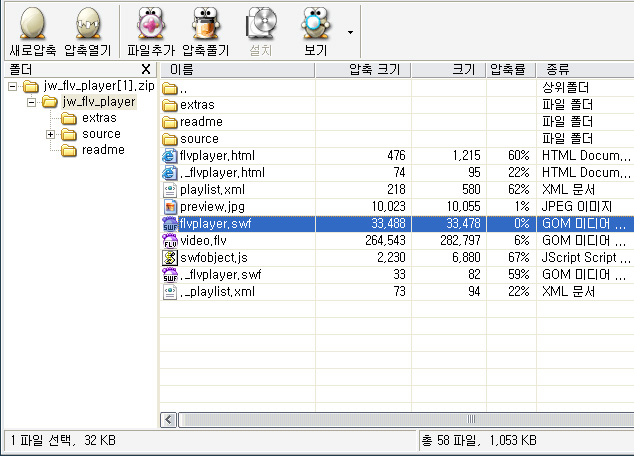Expand the source folder tree node
634x456 pixels.
click(50, 135)
